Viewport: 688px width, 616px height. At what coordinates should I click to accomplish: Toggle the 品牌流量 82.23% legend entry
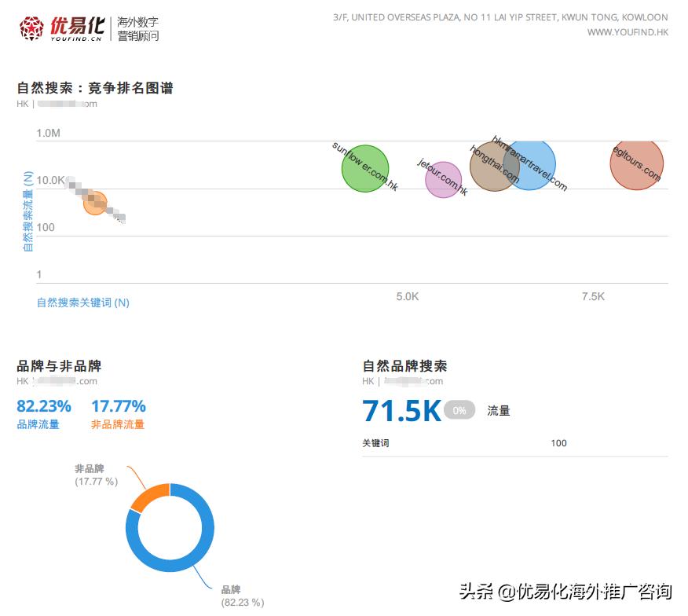pyautogui.click(x=43, y=414)
